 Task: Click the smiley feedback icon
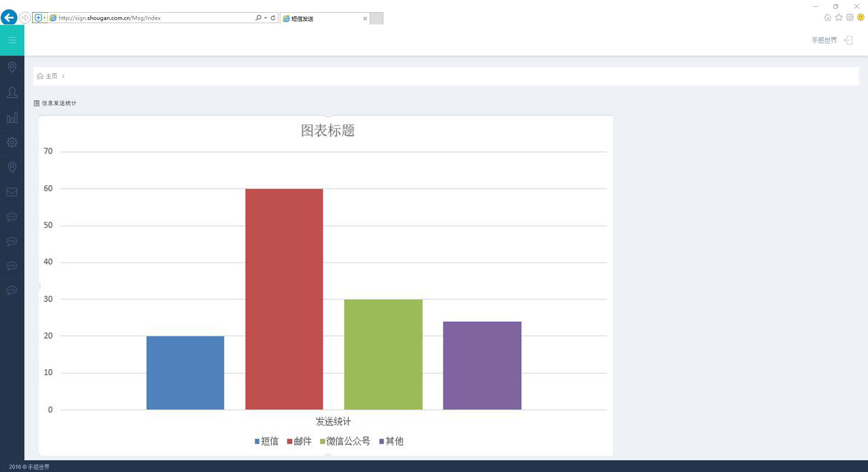pos(861,18)
